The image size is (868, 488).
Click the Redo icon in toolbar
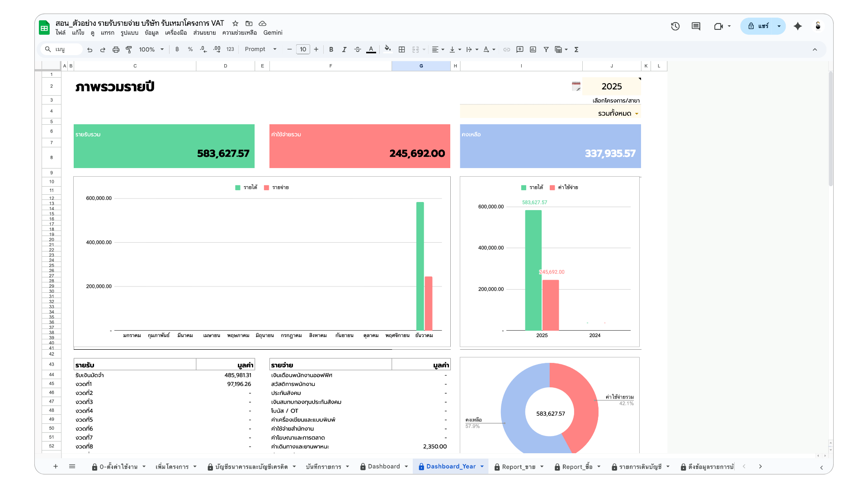pos(103,50)
